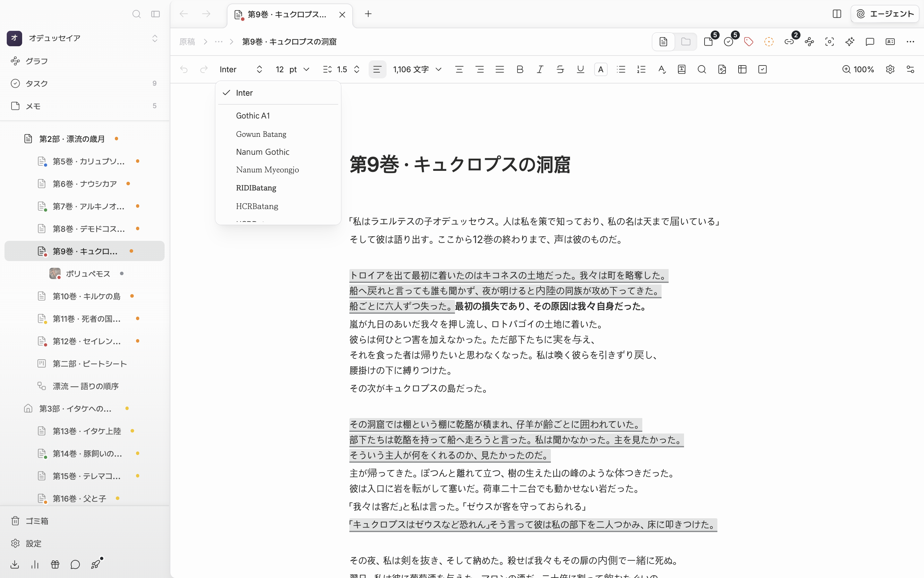This screenshot has height=578, width=924.
Task: Open グラフ in the sidebar
Action: coord(84,61)
